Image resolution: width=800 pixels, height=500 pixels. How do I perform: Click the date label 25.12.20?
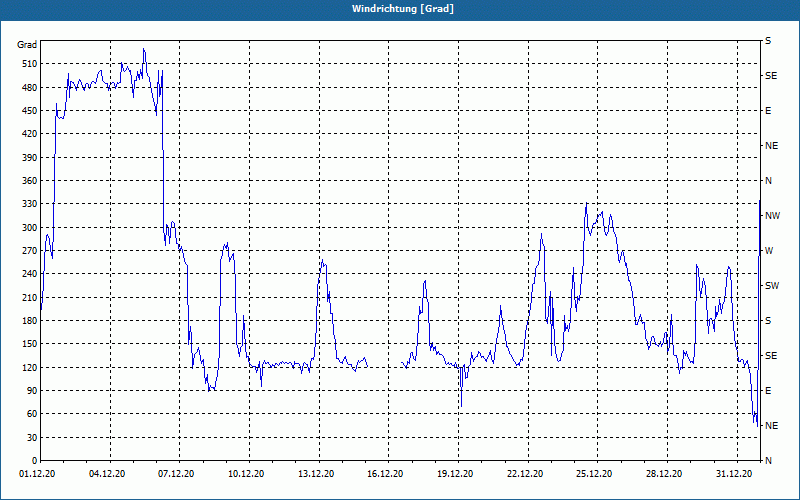(x=594, y=474)
